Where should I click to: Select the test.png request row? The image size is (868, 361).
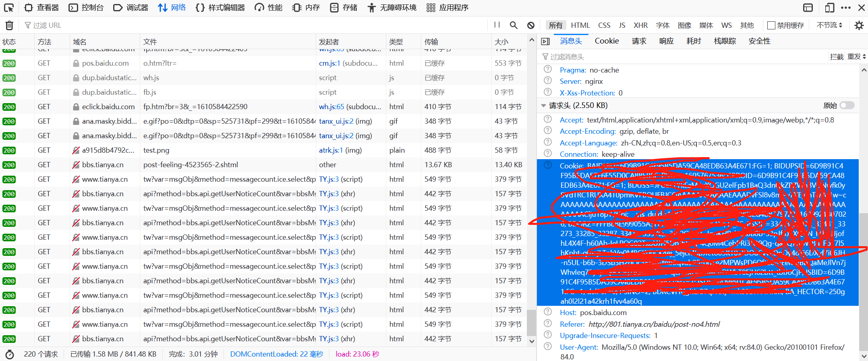click(263, 150)
